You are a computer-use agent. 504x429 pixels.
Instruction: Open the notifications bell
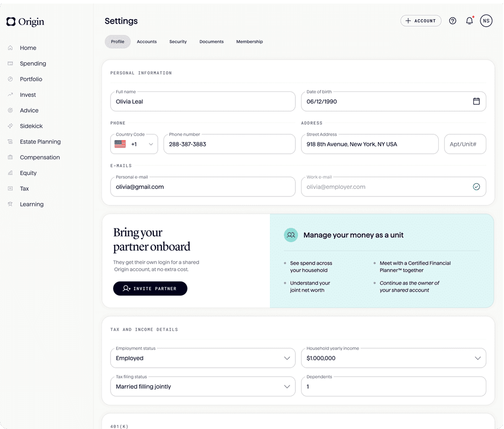click(470, 21)
